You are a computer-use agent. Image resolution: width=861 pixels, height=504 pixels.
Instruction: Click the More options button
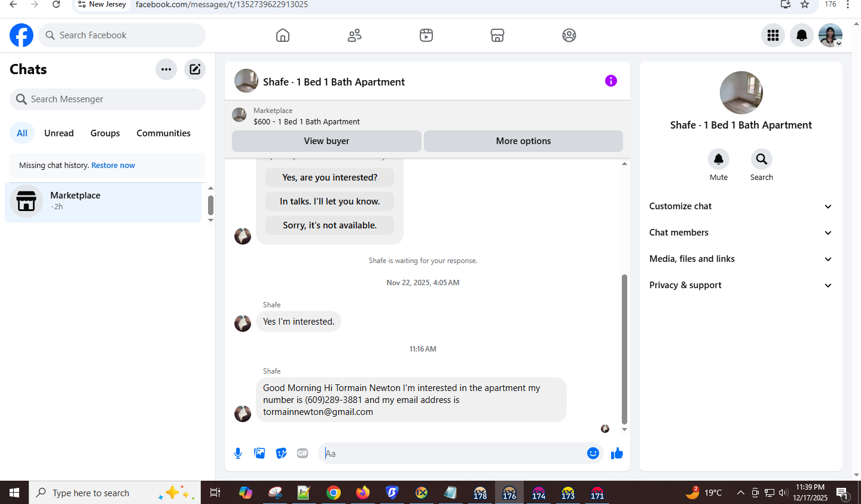[x=523, y=141]
